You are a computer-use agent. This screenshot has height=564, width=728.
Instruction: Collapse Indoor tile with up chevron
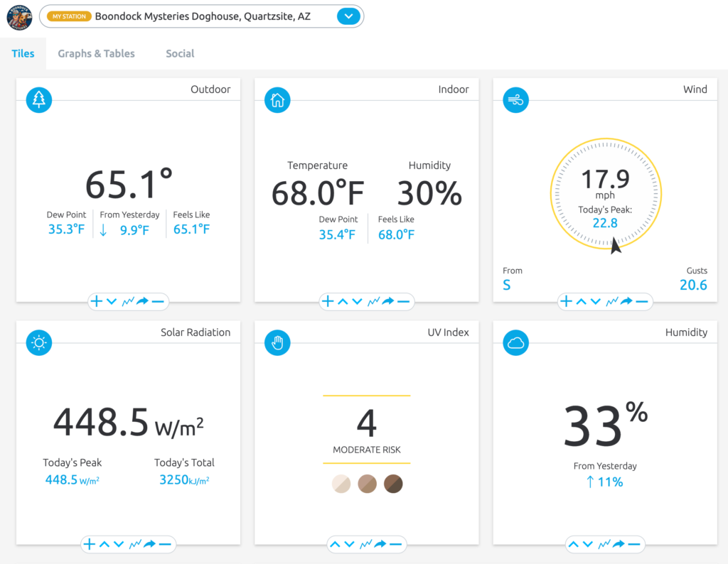343,301
